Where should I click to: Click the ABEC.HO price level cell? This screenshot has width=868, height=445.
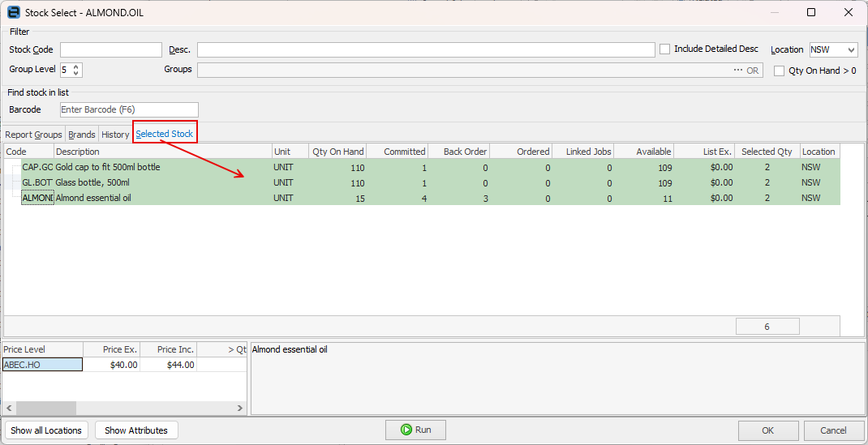(x=43, y=364)
